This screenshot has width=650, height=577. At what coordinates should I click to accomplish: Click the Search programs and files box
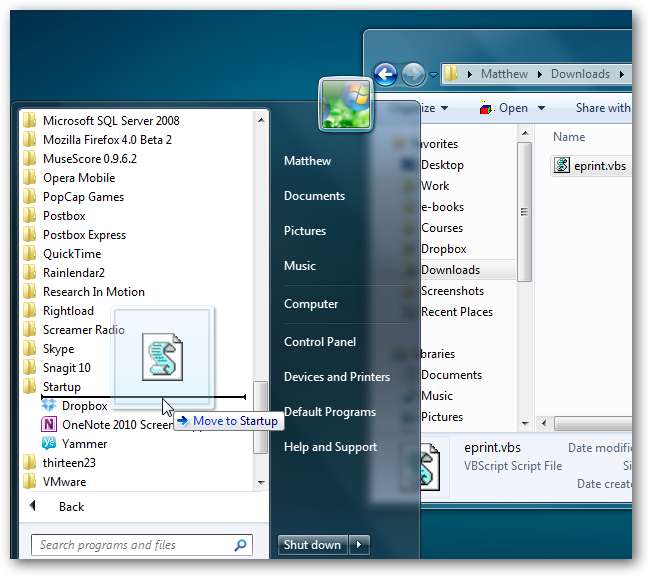pos(130,545)
